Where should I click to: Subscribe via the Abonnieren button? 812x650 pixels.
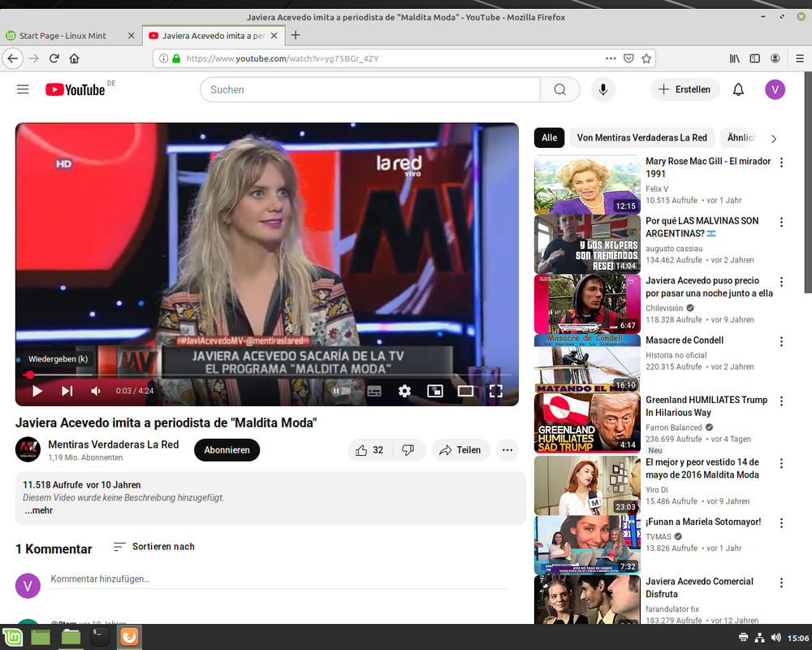(227, 450)
